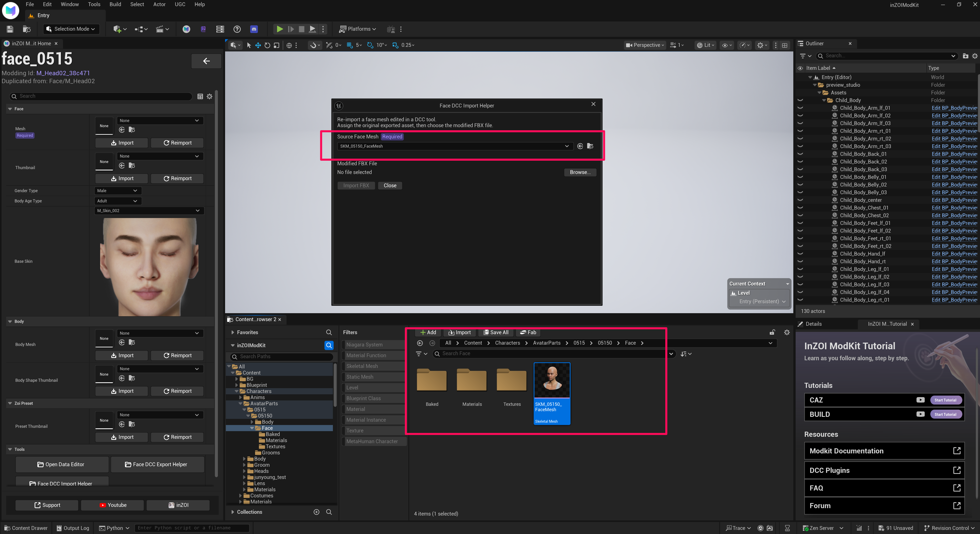Click the face panel settings gear icon

209,96
